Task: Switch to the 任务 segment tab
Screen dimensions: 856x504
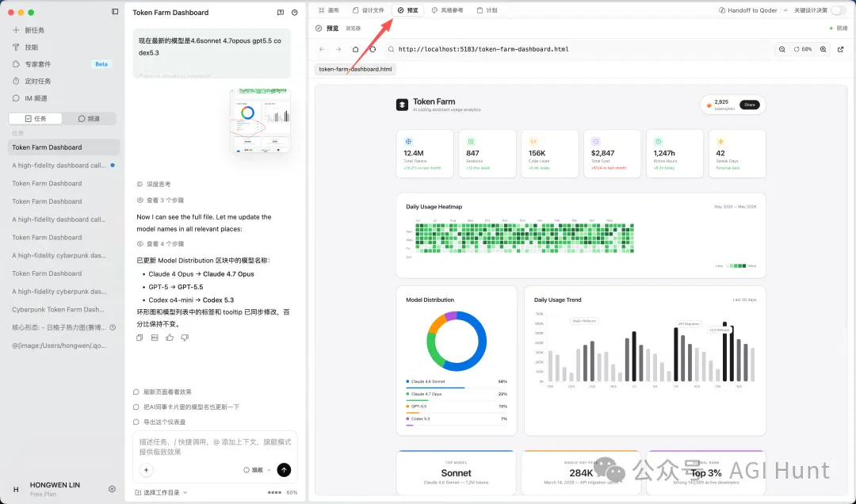Action: click(36, 119)
